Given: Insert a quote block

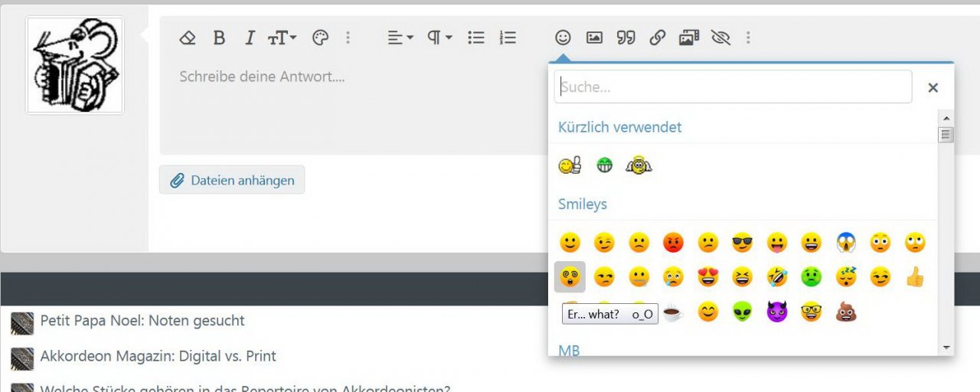Looking at the screenshot, I should pos(626,38).
